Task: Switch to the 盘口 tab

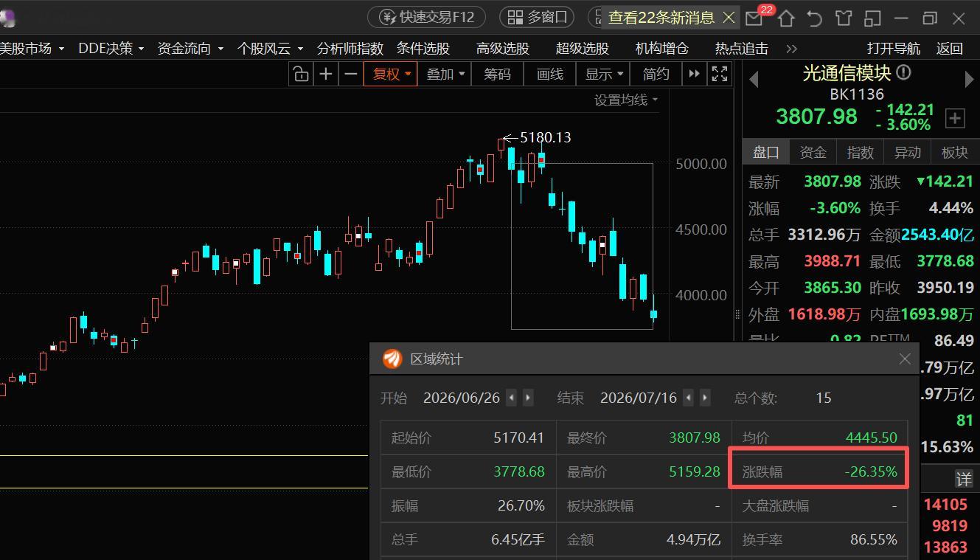Action: click(x=766, y=152)
